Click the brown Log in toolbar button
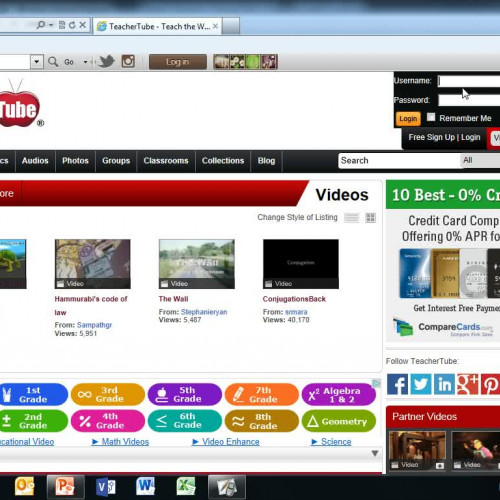This screenshot has height=500, width=500. (178, 62)
